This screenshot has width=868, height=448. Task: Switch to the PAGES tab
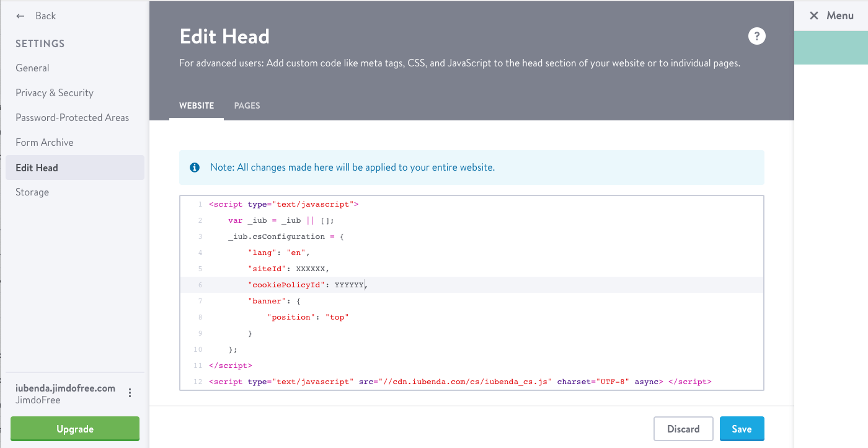point(247,105)
